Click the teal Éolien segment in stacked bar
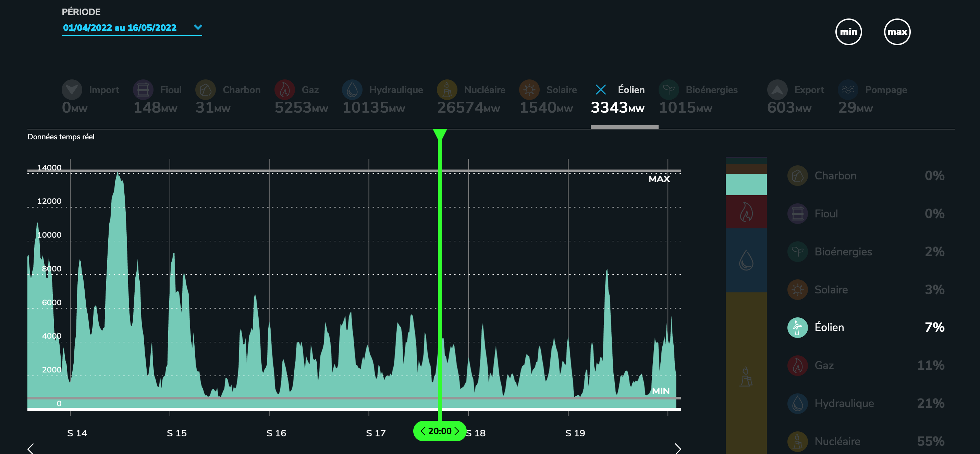980x454 pixels. [746, 185]
